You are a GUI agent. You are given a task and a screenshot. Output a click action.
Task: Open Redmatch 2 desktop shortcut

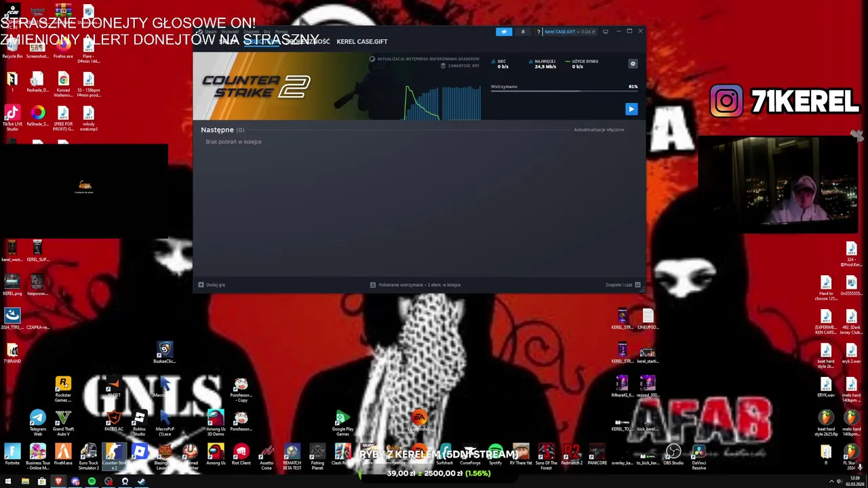click(x=572, y=455)
